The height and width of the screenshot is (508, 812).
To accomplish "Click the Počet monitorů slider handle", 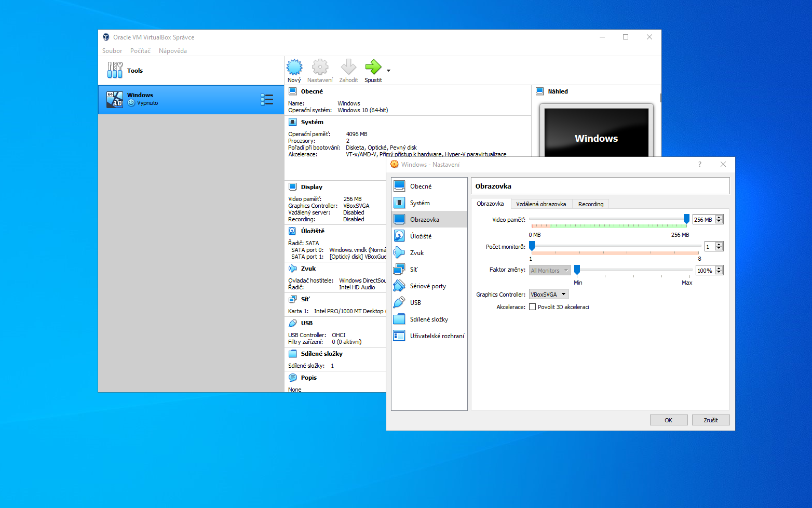I will click(532, 246).
